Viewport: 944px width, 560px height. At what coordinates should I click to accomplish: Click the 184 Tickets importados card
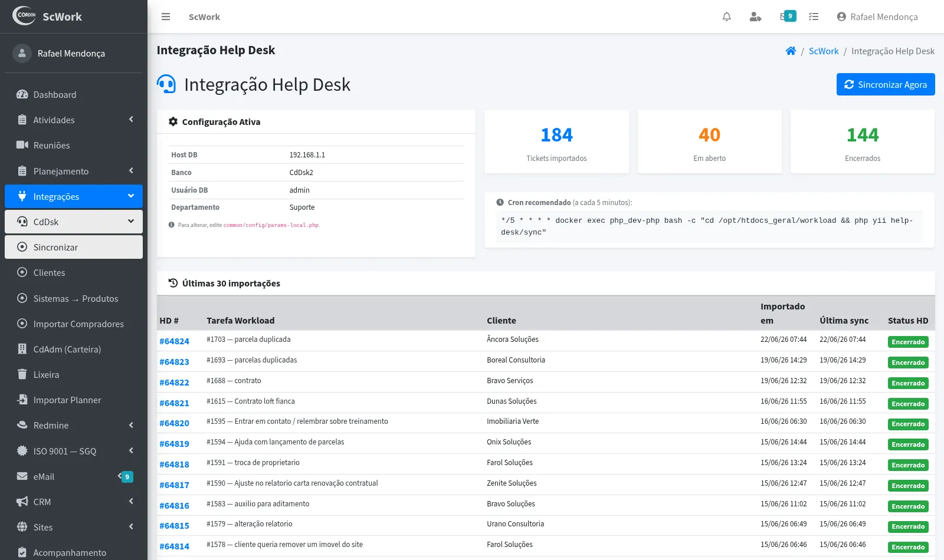[556, 141]
